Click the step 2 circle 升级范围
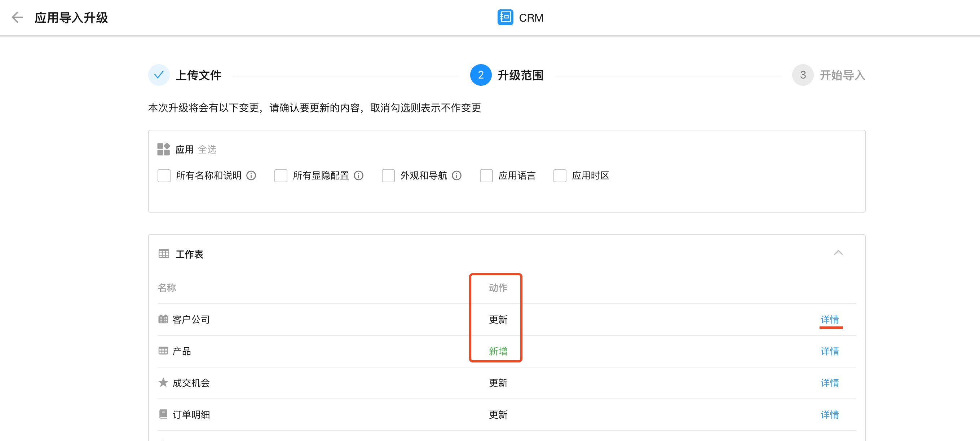The width and height of the screenshot is (980, 441). point(481,75)
